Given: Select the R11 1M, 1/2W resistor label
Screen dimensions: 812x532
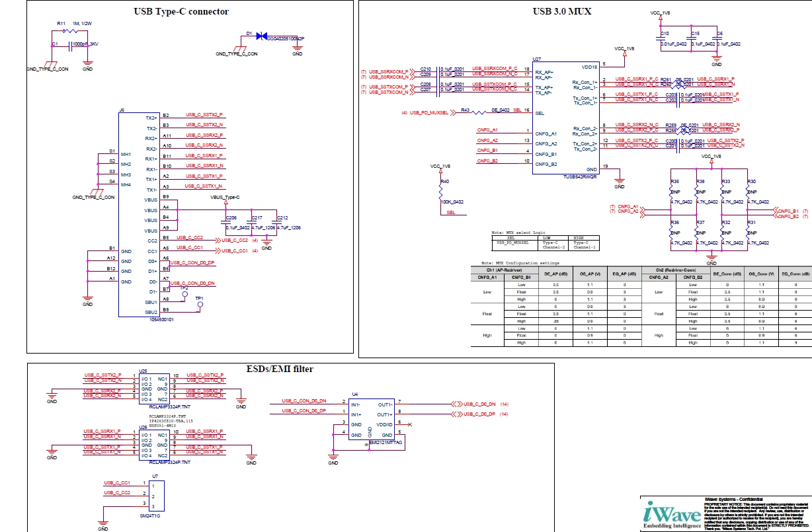Looking at the screenshot, I should tap(75, 23).
